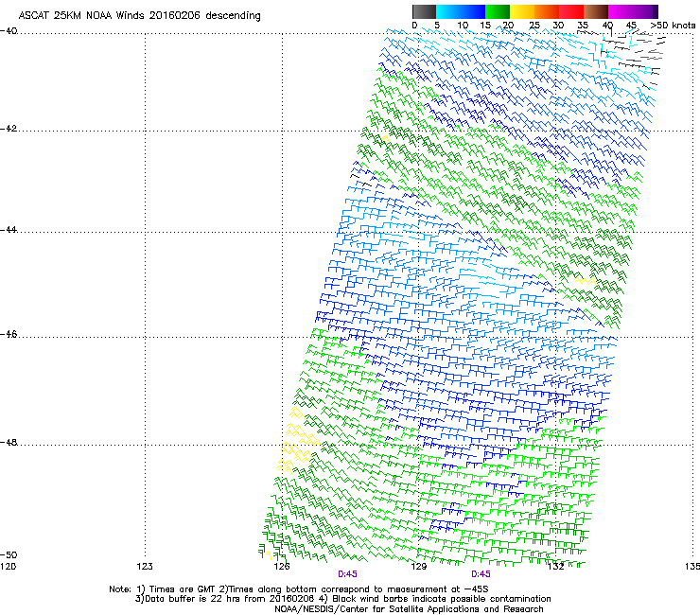Screen dimensions: 700x615
Task: Click the legend label '10'
Action: coord(463,26)
